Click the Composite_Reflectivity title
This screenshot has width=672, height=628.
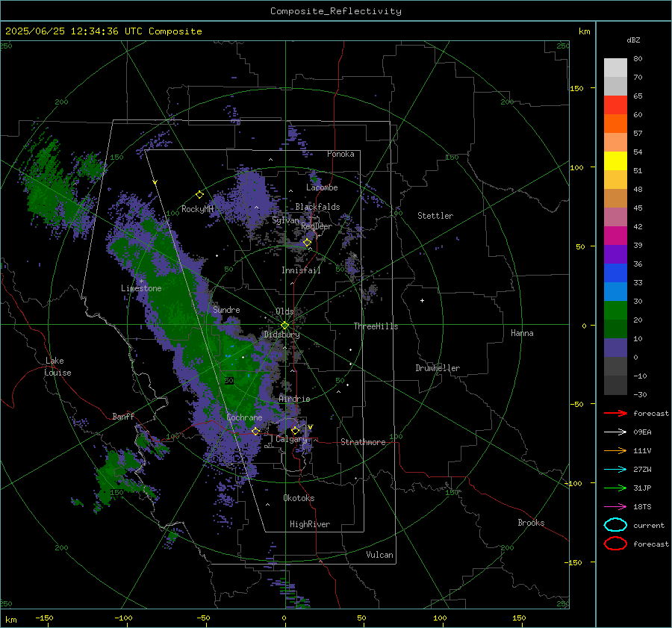tap(335, 11)
